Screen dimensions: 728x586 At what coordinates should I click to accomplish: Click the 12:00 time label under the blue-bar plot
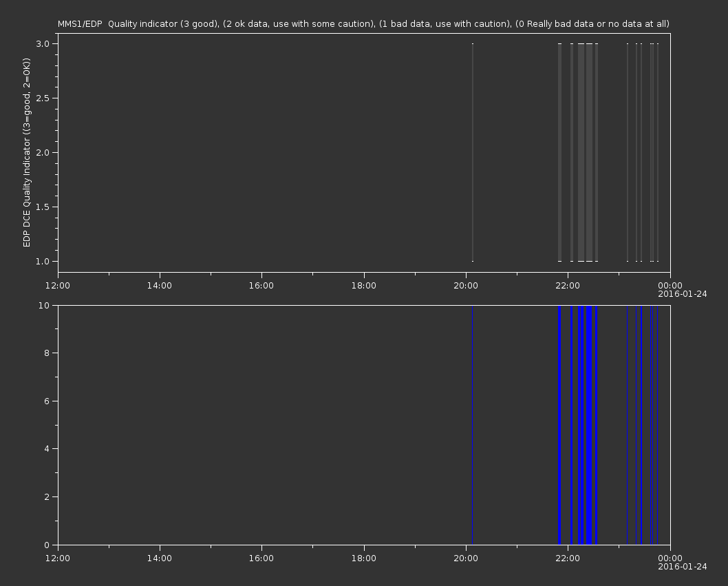pyautogui.click(x=58, y=558)
